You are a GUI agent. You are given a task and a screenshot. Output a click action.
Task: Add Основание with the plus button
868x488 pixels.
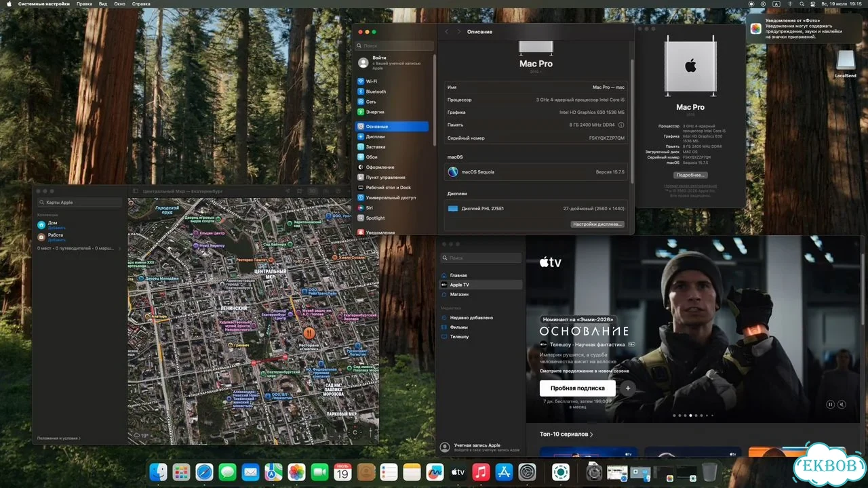tap(627, 388)
